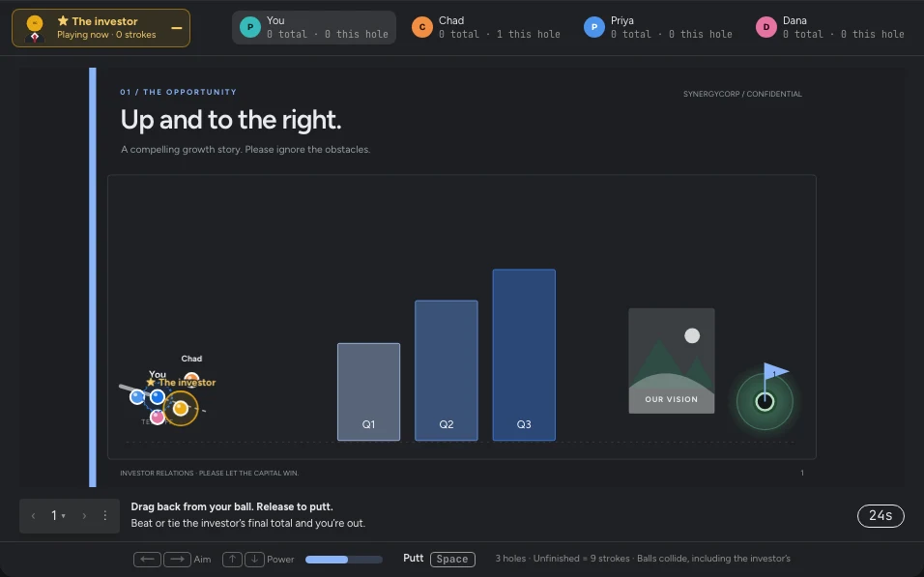Select Priya's blue avatar in scoreboard
This screenshot has height=577, width=924.
click(x=594, y=27)
